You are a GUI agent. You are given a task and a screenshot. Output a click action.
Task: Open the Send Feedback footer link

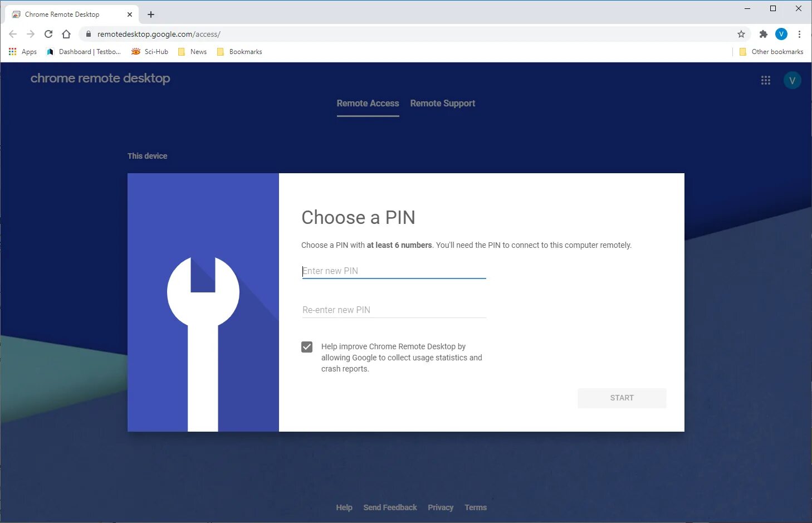390,507
